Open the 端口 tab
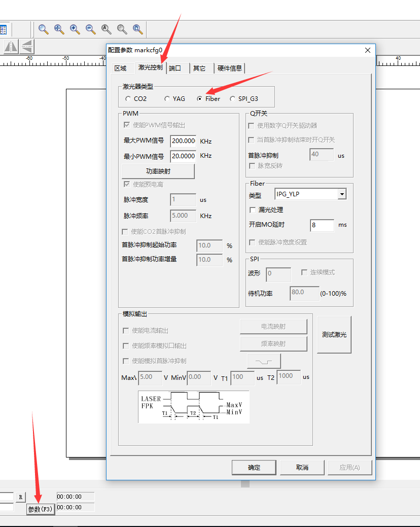 (x=175, y=68)
